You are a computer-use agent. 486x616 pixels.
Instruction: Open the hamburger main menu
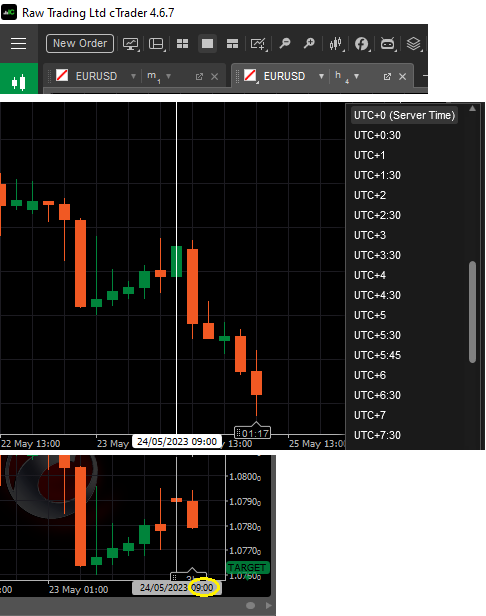click(18, 44)
